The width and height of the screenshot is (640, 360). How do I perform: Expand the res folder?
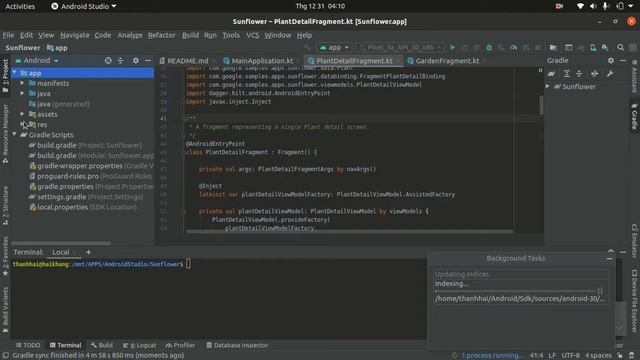pos(22,124)
